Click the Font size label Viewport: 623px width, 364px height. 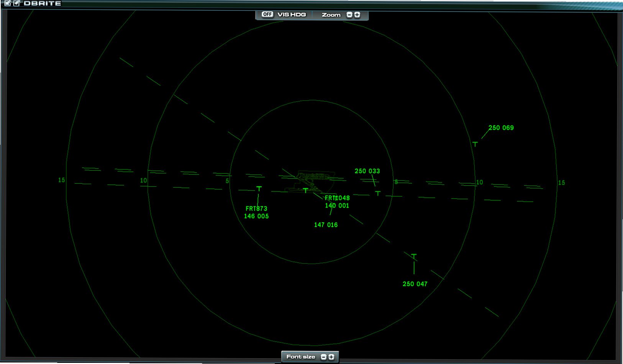[x=301, y=357]
